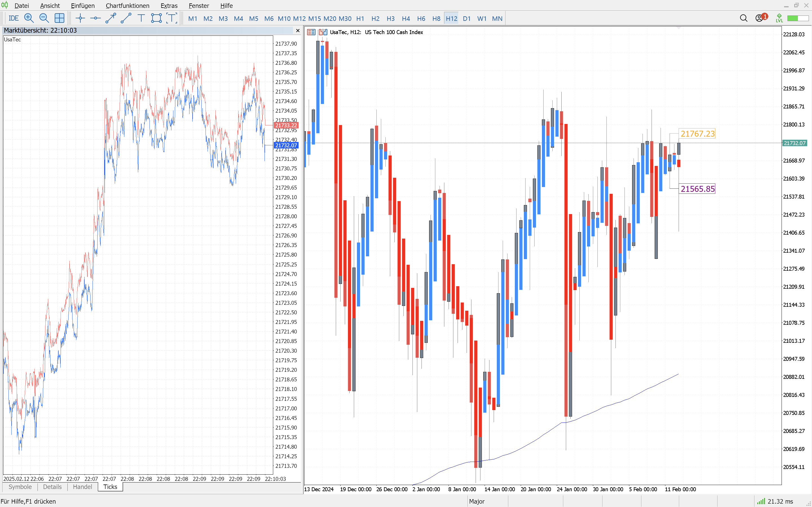Select the horizontal line drawing tool

(95, 18)
